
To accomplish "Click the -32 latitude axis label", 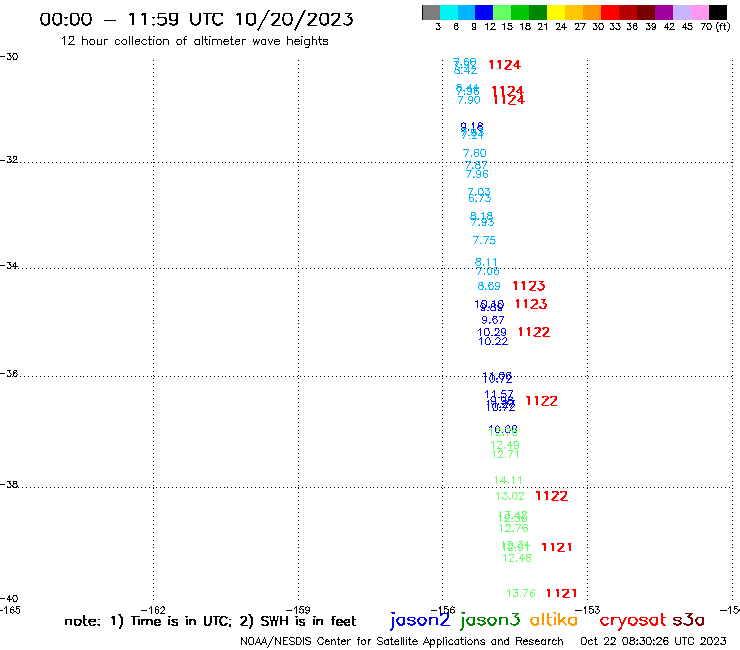I will pos(9,160).
